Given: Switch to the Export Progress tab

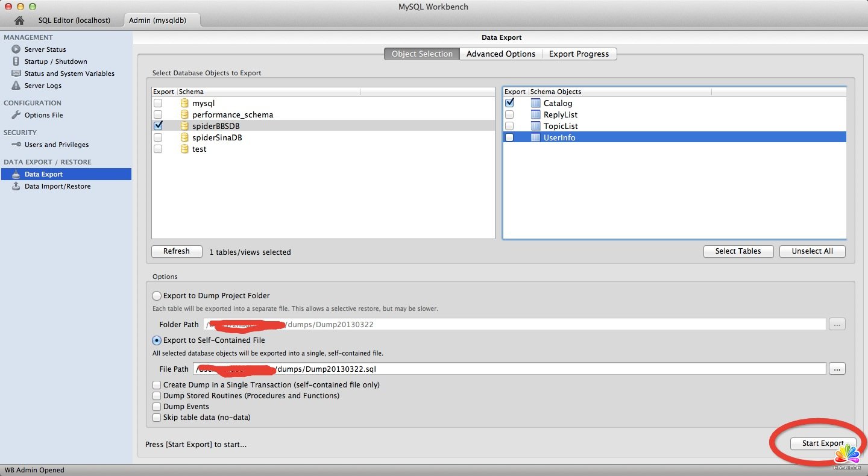Looking at the screenshot, I should point(579,54).
